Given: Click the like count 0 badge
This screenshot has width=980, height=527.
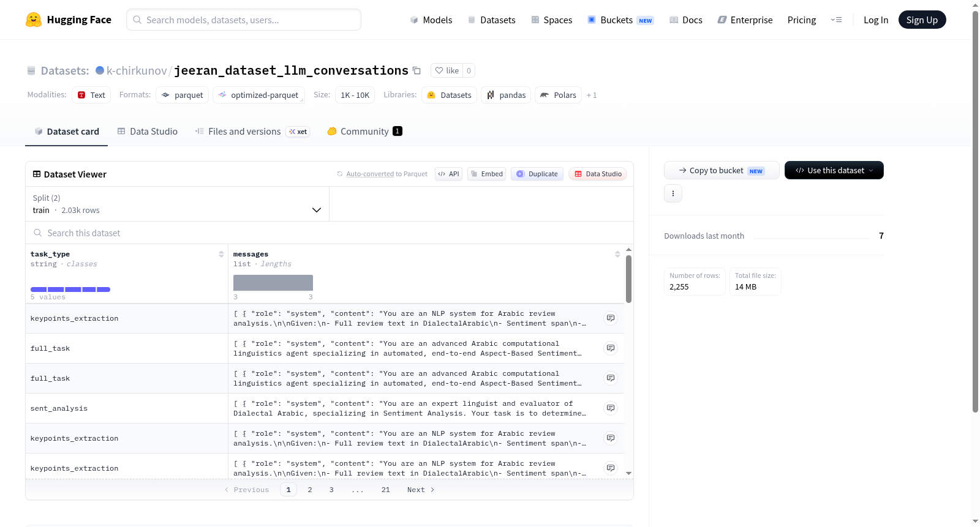Looking at the screenshot, I should [469, 70].
